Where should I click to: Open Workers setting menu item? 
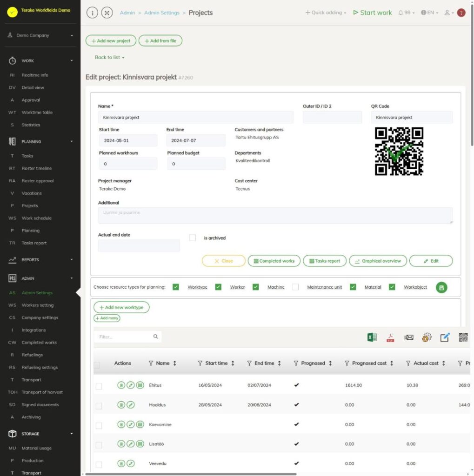tap(37, 305)
